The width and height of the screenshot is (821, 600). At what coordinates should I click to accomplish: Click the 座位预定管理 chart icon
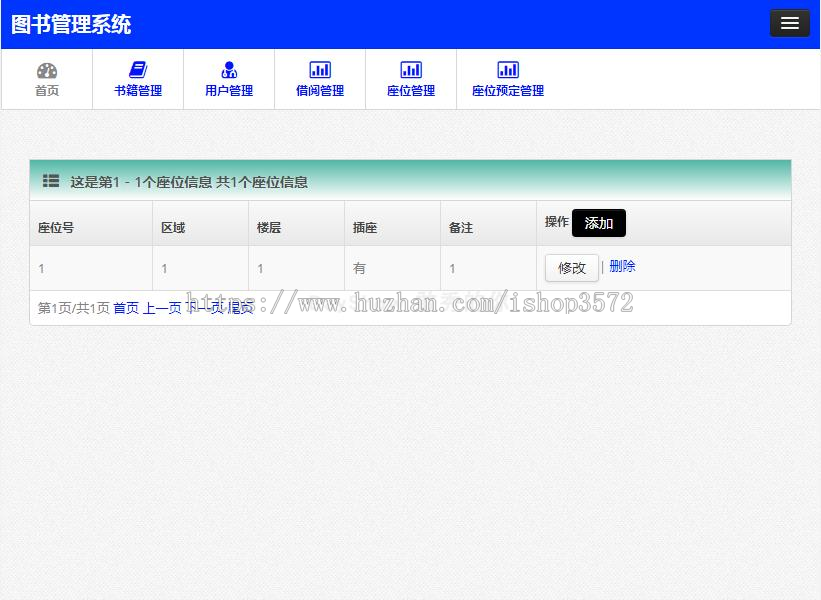click(x=508, y=70)
